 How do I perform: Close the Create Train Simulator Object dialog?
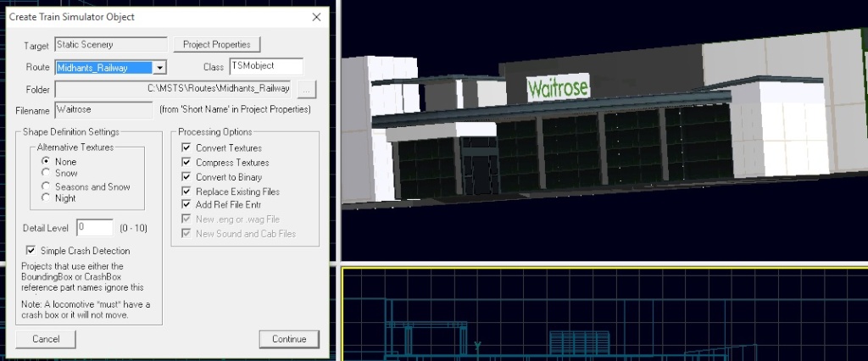pyautogui.click(x=317, y=17)
